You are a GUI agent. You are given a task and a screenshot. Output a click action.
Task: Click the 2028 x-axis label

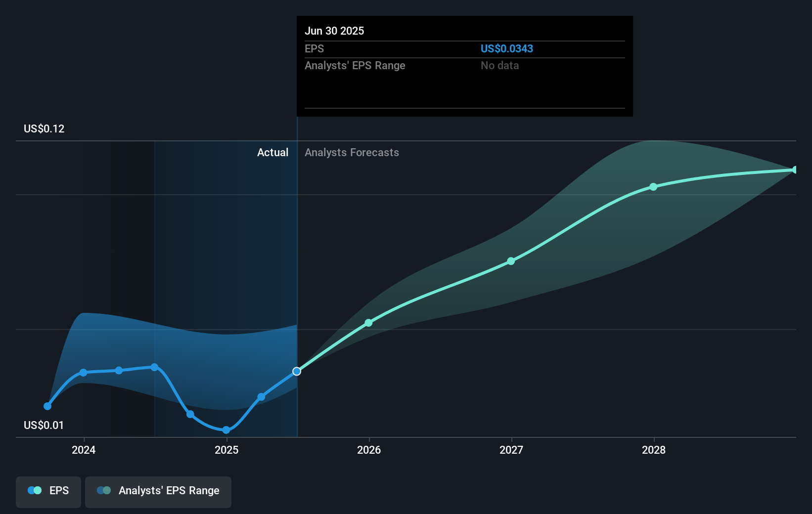(x=654, y=450)
